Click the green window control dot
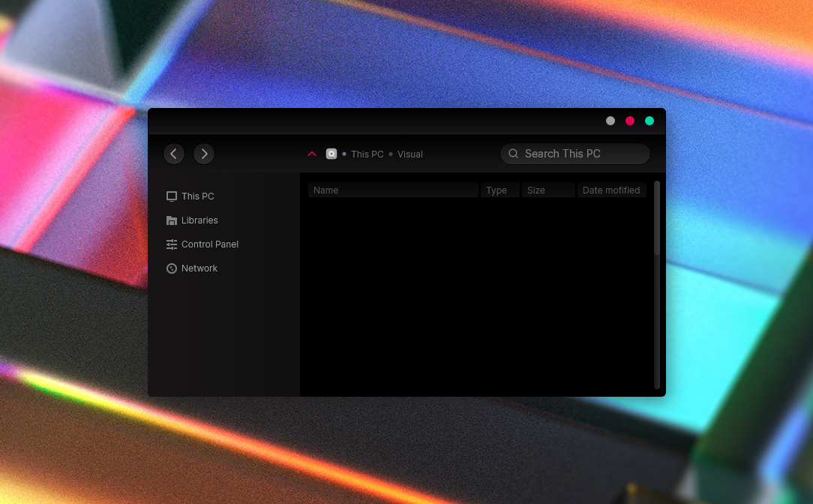Screen dimensions: 813x504 pyautogui.click(x=649, y=121)
